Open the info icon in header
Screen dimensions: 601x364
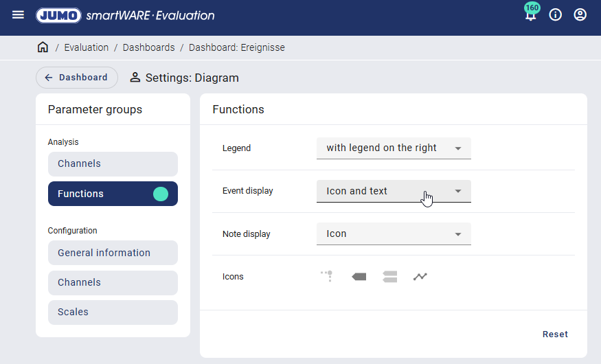coord(556,15)
